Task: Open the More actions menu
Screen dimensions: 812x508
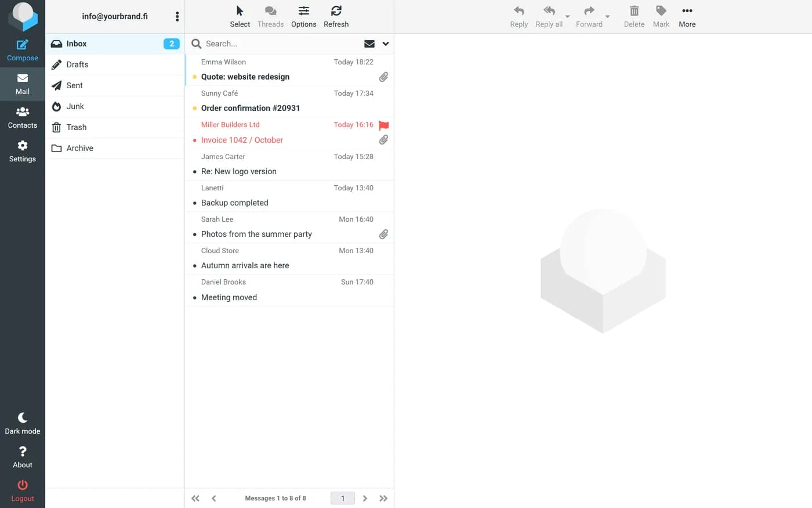Action: 687,17
